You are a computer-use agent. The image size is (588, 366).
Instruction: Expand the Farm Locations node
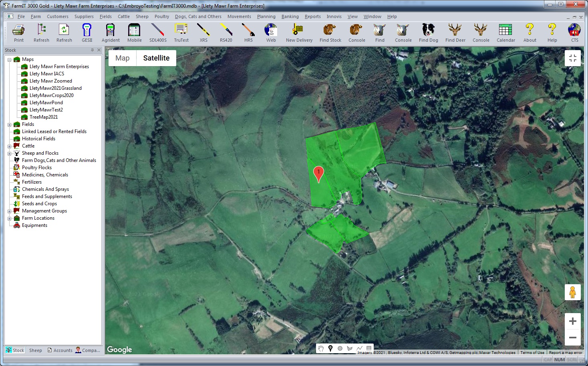[9, 218]
